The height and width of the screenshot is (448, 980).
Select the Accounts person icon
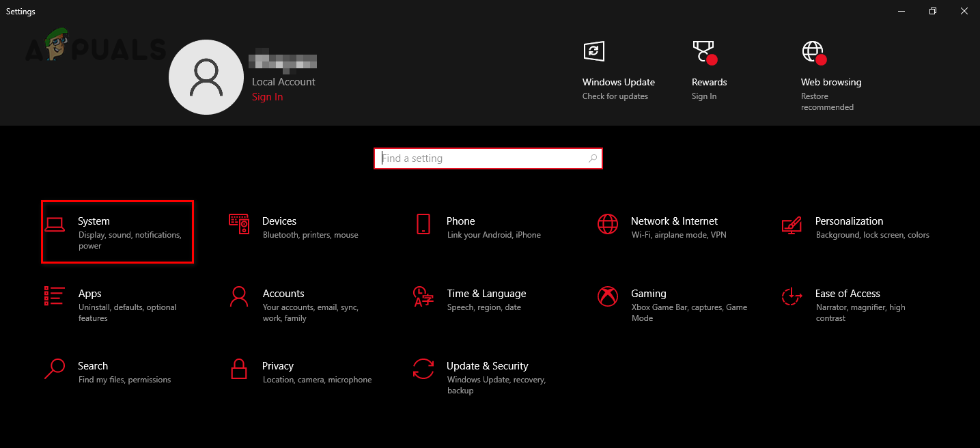(239, 296)
